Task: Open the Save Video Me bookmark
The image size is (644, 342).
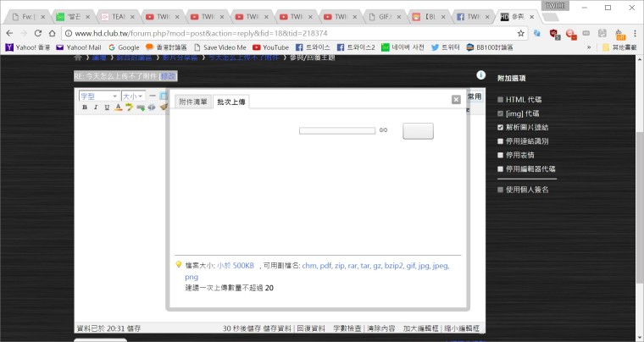Action: click(x=220, y=47)
